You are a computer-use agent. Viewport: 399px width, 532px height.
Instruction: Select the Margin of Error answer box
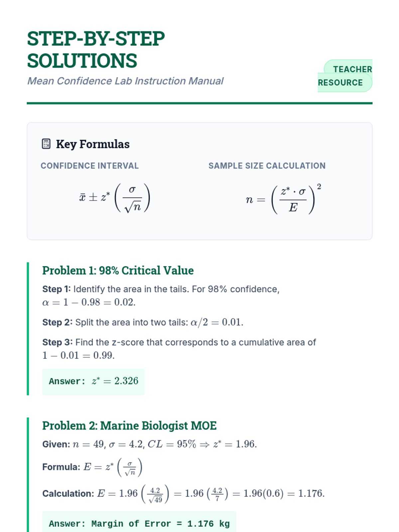(139, 523)
